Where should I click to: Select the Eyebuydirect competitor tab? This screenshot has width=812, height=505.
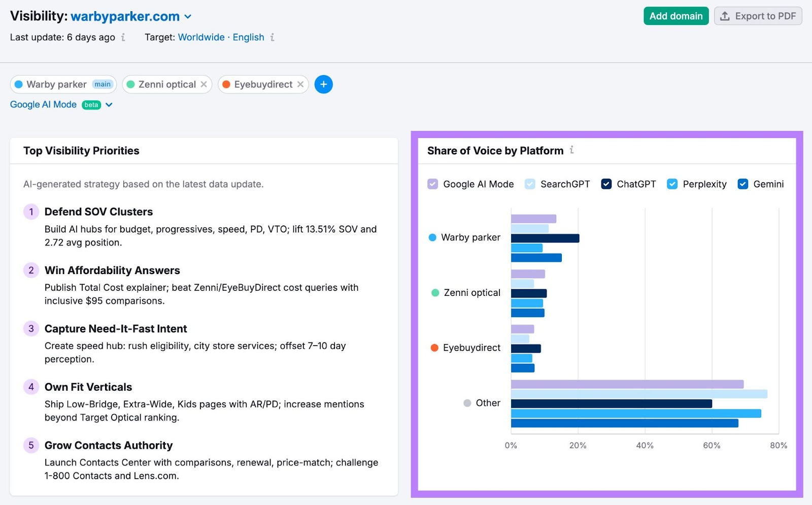point(262,84)
